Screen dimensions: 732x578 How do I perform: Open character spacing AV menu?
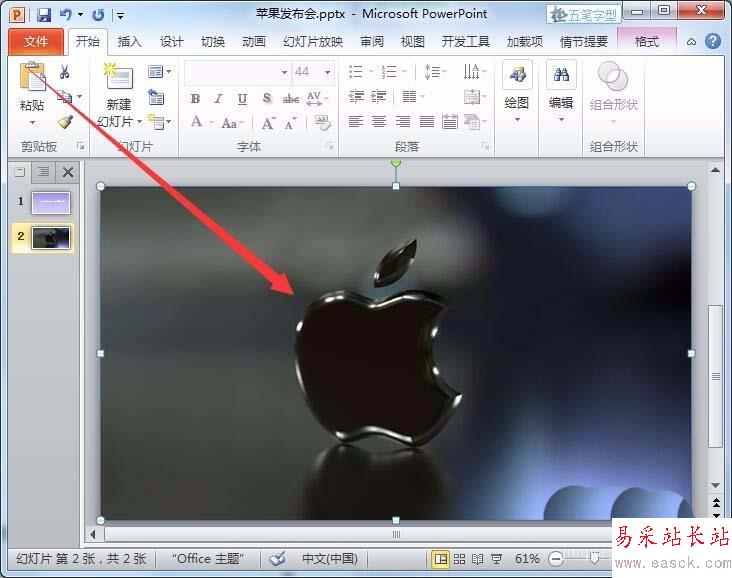tap(317, 98)
